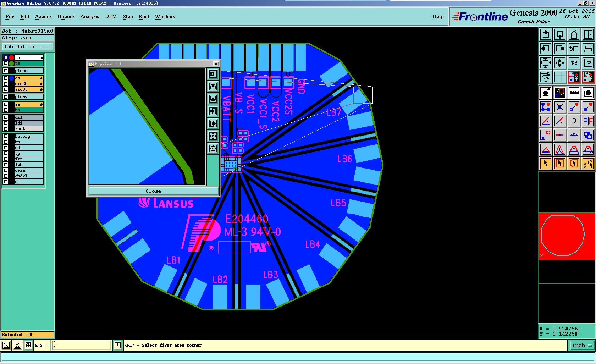Click the 1:2 zoom scale icon

574,63
